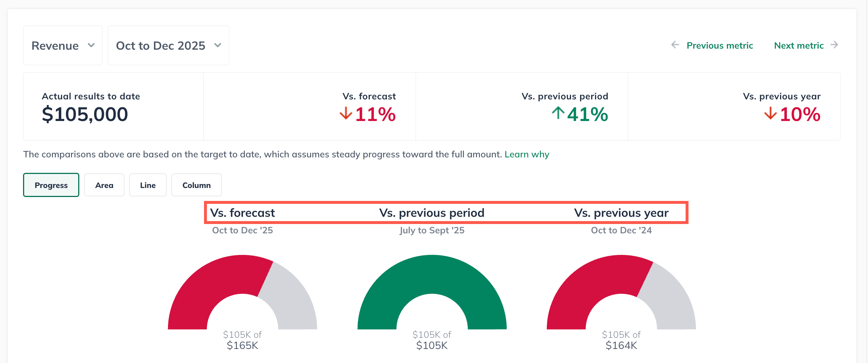Switch to the Area chart view

point(104,185)
